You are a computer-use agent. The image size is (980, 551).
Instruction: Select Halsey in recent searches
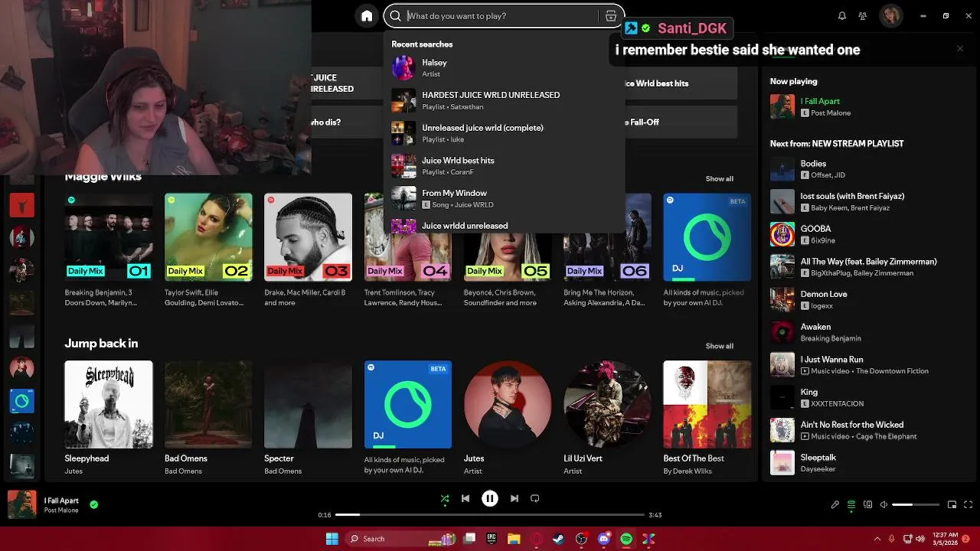tap(505, 67)
